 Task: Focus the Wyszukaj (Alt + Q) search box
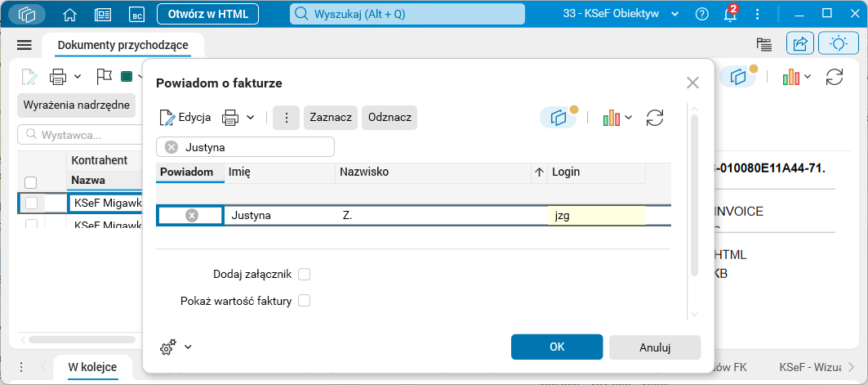pos(407,15)
